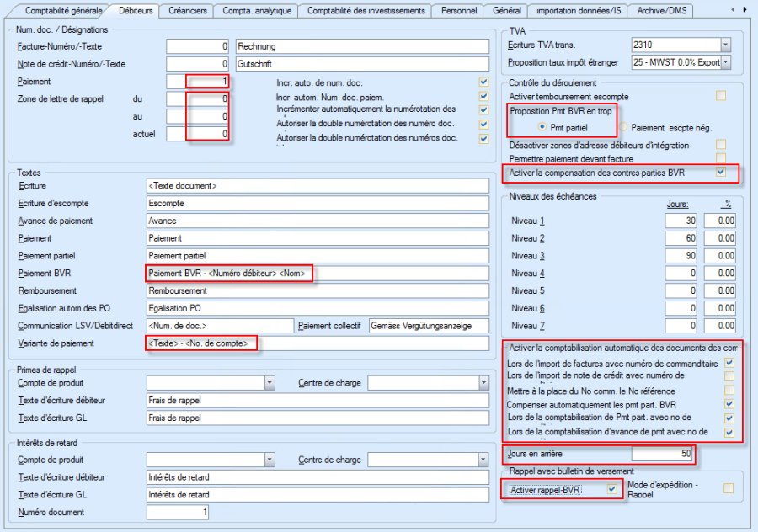Screen dimensions: 758x532
Task: Enable the Mode d'expédition Rappel checkbox
Action: pyautogui.click(x=728, y=488)
